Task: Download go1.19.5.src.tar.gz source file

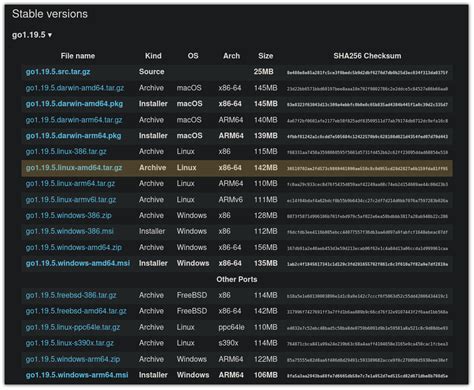Action: click(x=58, y=72)
